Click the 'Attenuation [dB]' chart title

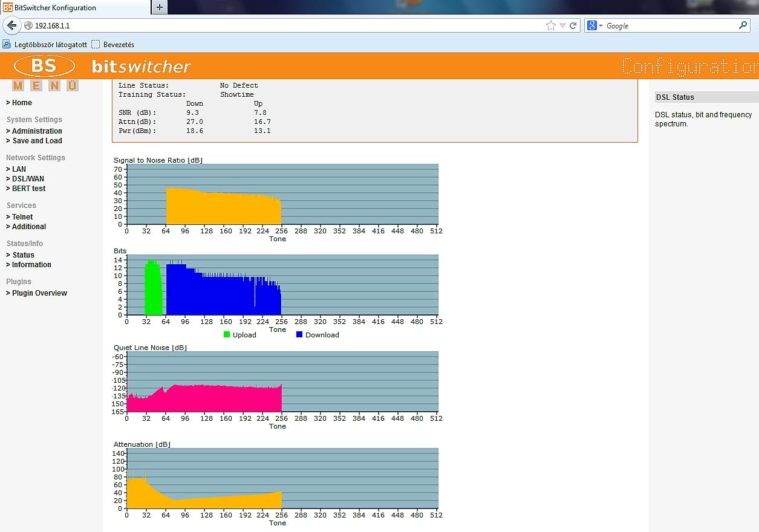coord(142,444)
